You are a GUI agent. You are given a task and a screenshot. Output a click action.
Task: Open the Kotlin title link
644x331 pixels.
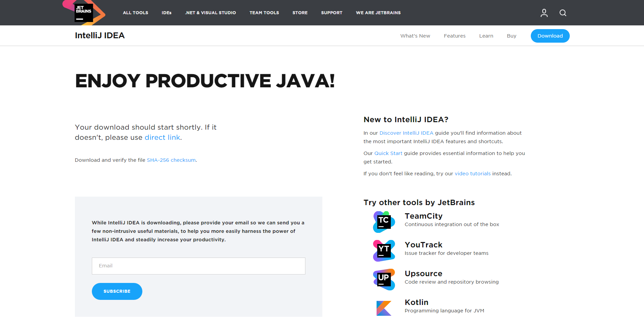tap(417, 302)
